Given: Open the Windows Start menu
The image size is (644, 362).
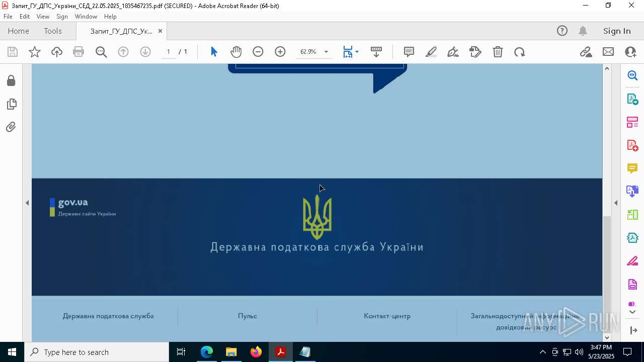Looking at the screenshot, I should [12, 352].
